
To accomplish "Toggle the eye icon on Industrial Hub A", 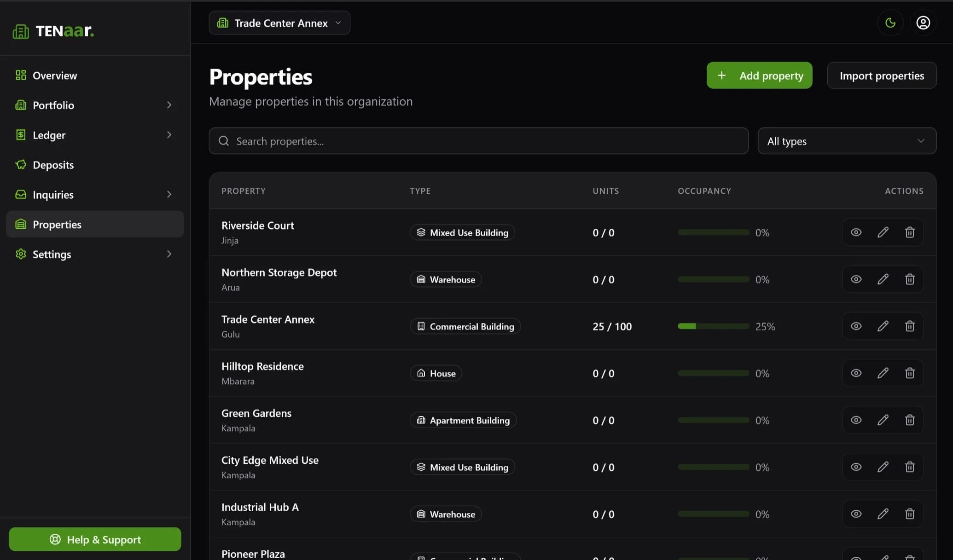I will (x=856, y=514).
